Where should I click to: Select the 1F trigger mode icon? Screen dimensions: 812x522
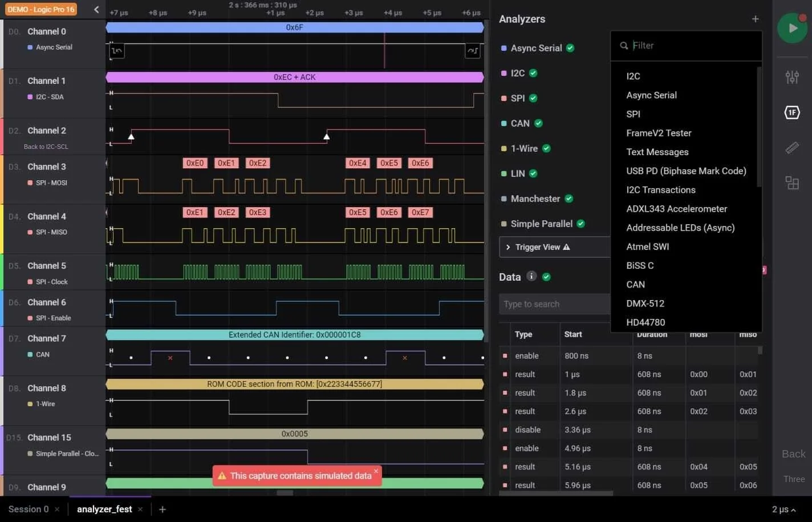click(792, 112)
